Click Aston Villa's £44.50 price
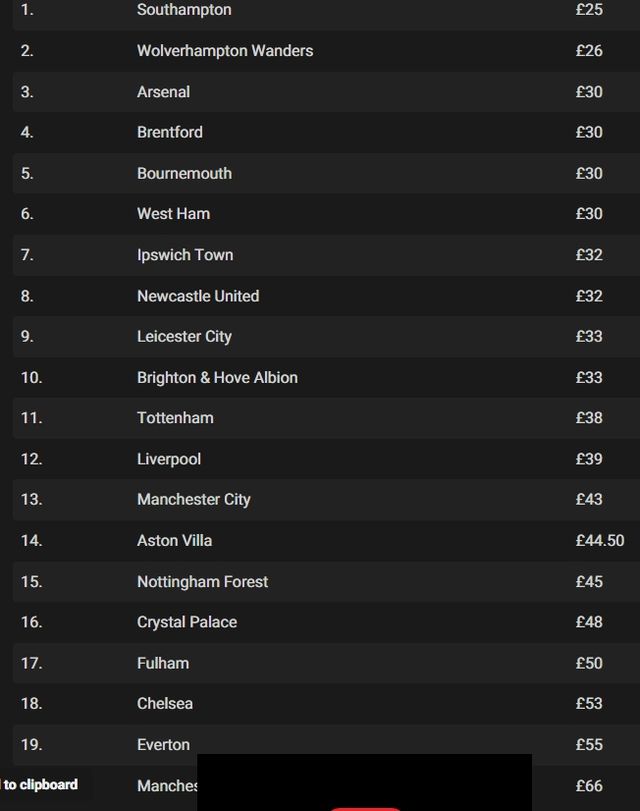This screenshot has height=811, width=640. point(599,541)
